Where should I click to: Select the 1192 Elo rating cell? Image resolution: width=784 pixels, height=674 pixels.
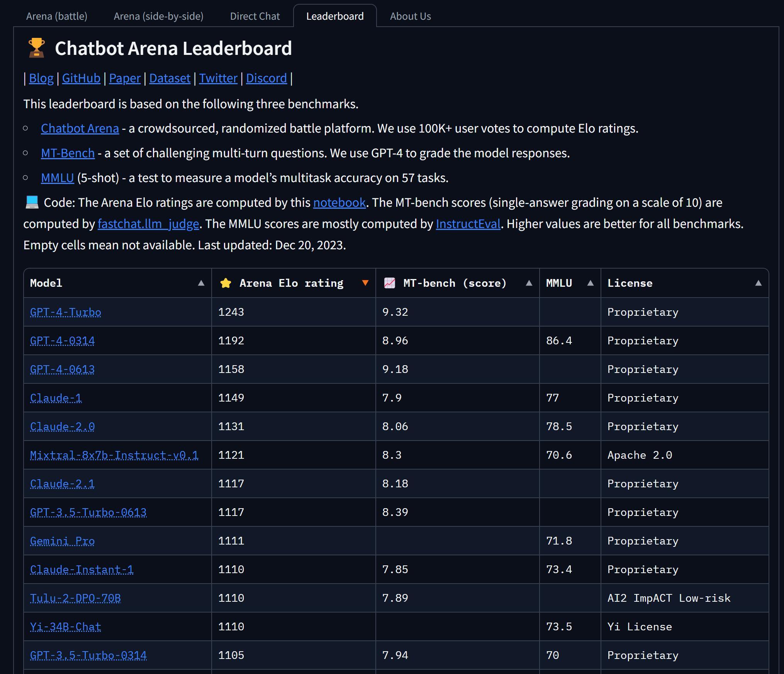click(294, 341)
